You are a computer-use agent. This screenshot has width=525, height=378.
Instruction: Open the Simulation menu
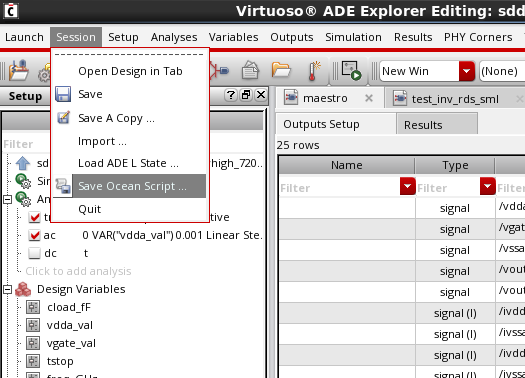point(353,37)
